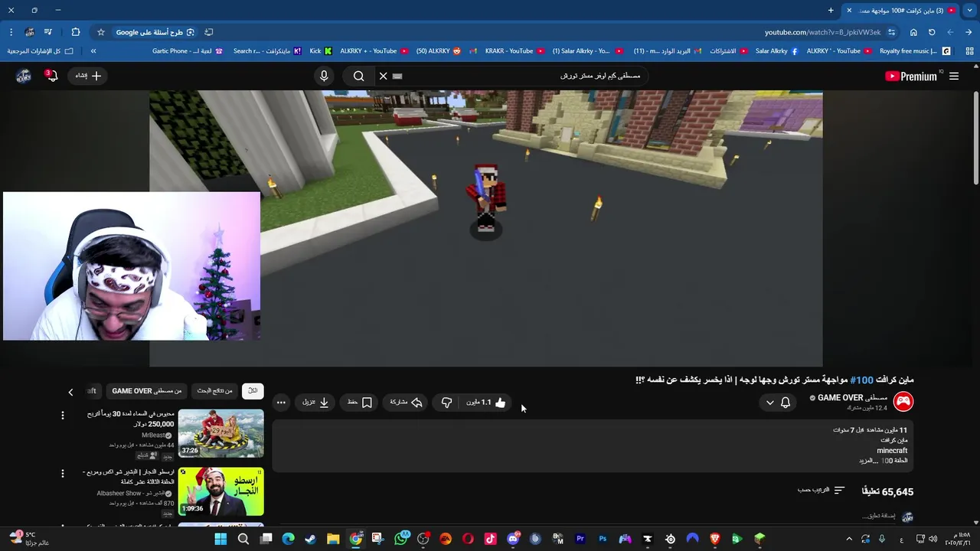Start voice search with the microphone icon
Screen dimensions: 980x551
[324, 76]
